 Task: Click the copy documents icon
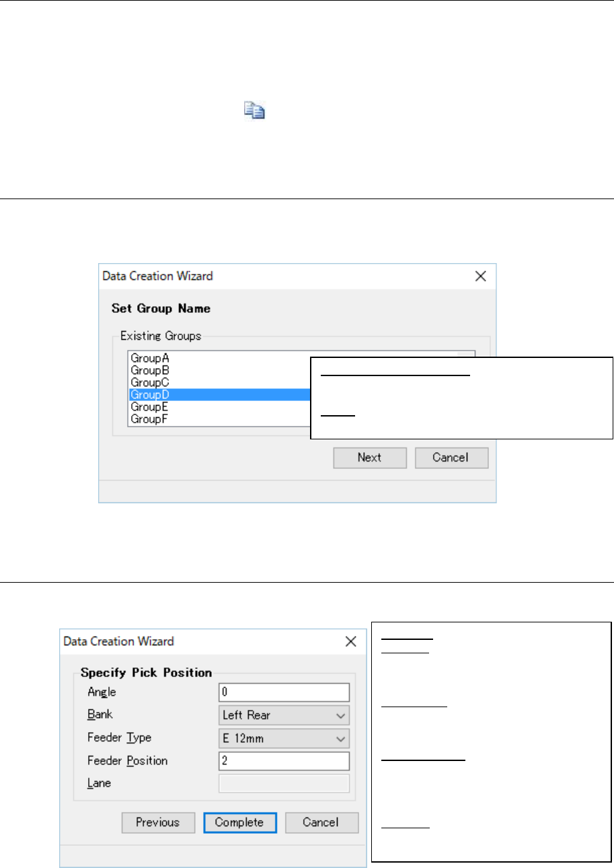coord(254,112)
